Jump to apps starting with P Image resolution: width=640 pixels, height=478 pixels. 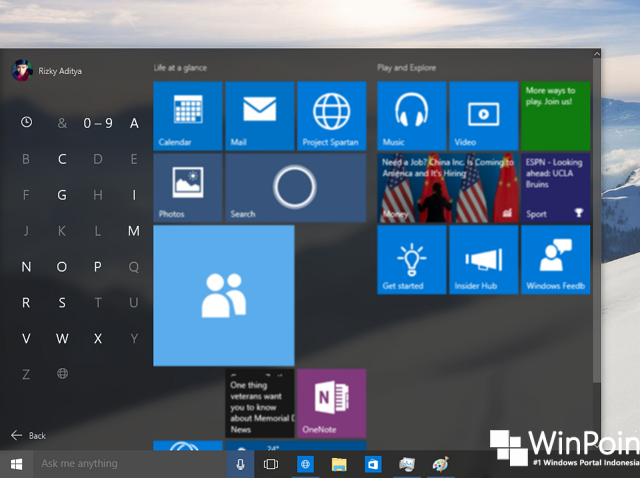pyautogui.click(x=98, y=267)
